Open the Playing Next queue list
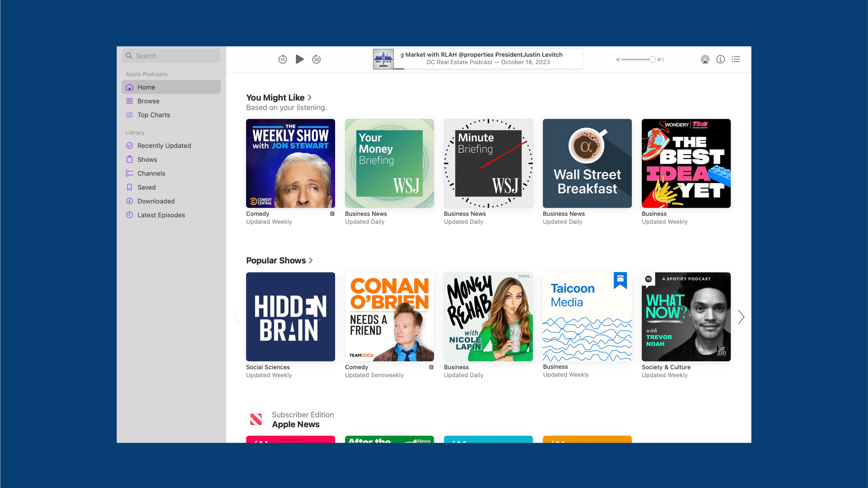 (x=736, y=59)
